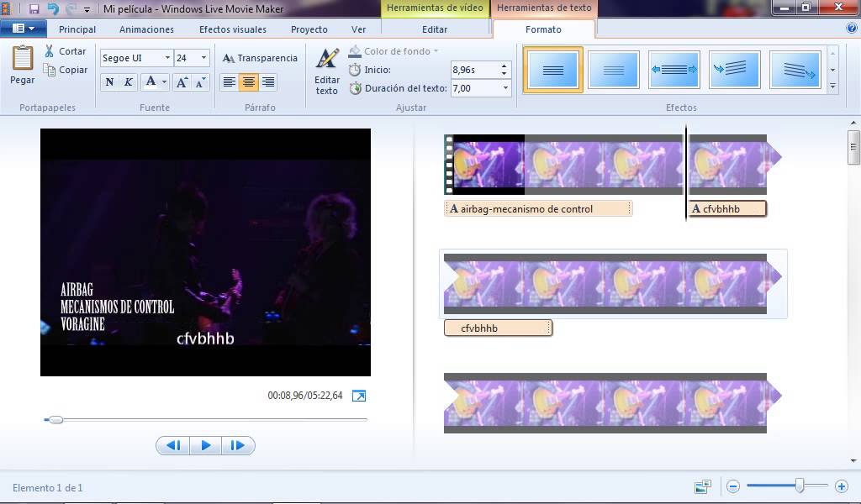The width and height of the screenshot is (861, 504).
Task: Select the fourth fly-in text effect
Action: (734, 70)
